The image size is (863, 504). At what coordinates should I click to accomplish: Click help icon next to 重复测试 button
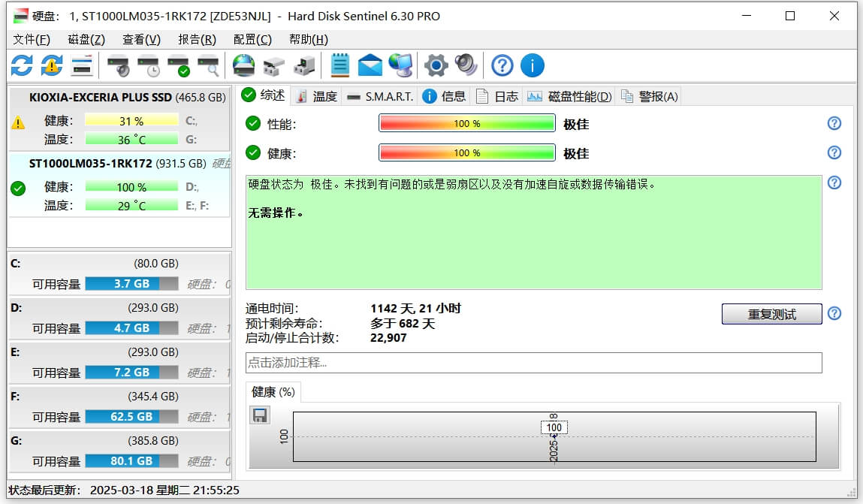pyautogui.click(x=834, y=314)
